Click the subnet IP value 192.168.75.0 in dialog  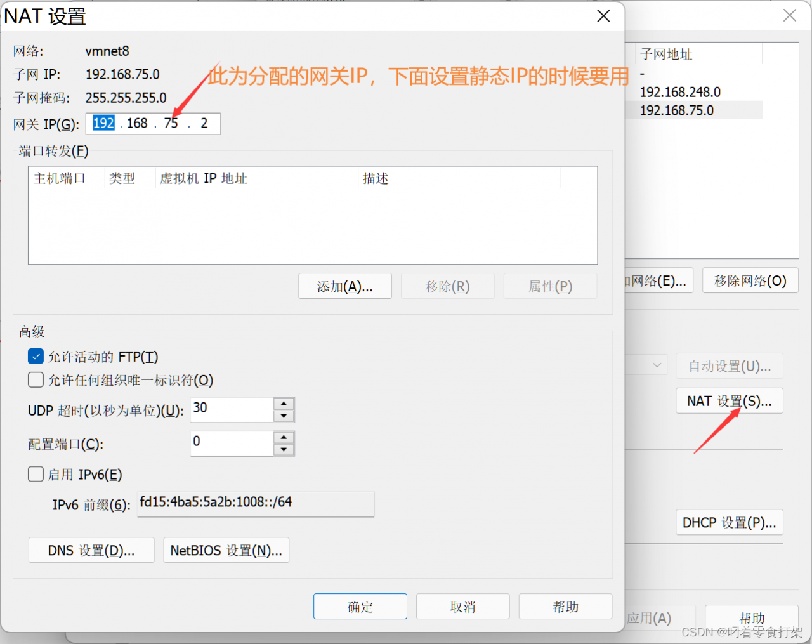tap(122, 74)
